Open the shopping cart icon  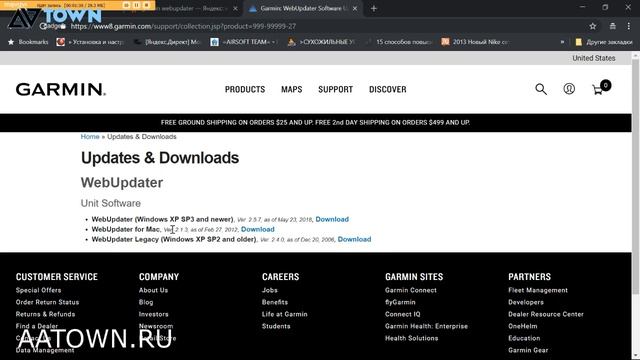tap(600, 88)
